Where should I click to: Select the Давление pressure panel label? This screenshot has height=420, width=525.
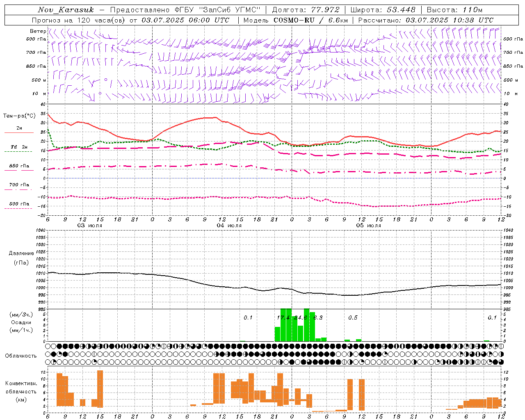point(21,253)
